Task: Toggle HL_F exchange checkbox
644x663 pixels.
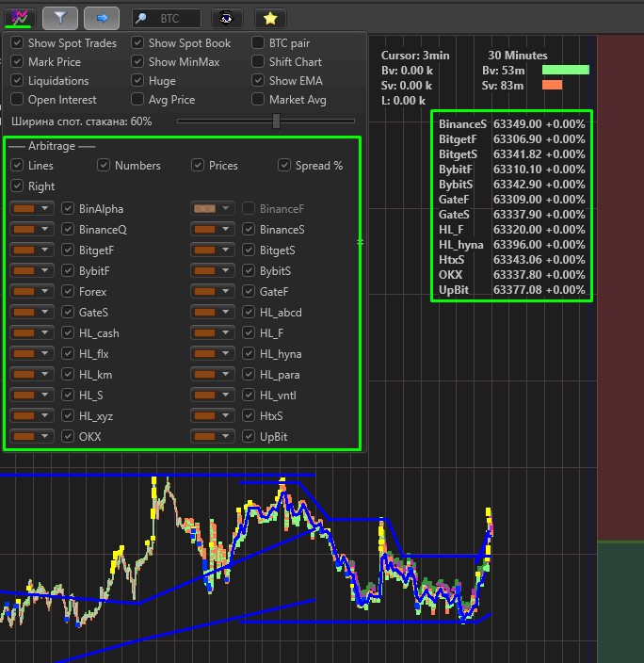Action: [x=249, y=332]
